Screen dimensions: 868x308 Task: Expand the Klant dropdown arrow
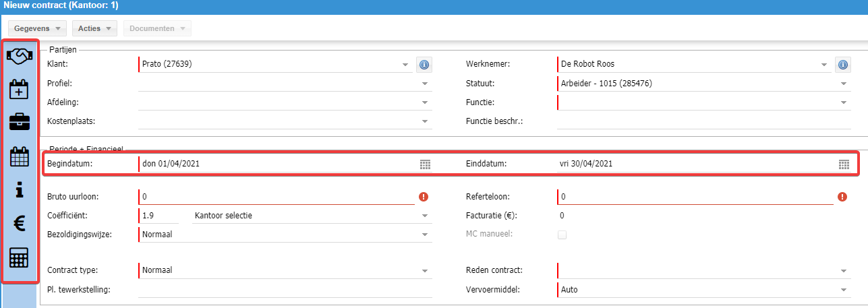(x=405, y=65)
